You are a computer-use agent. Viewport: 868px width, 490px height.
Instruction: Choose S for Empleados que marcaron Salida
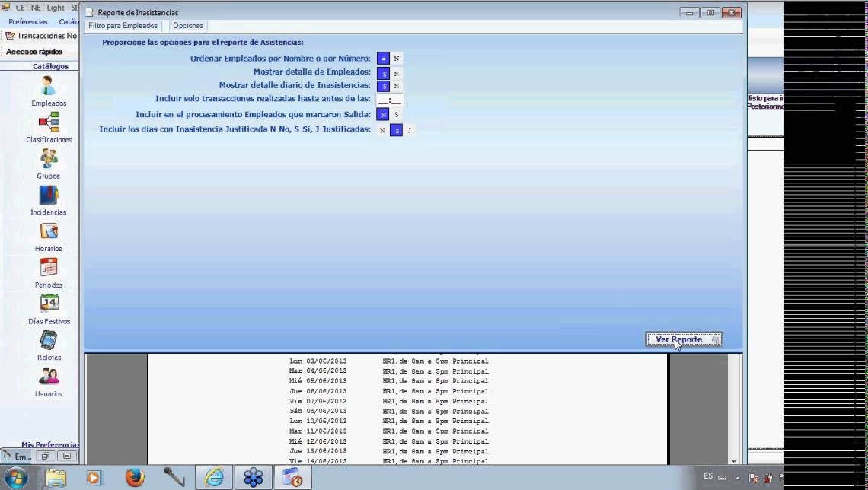click(x=397, y=114)
